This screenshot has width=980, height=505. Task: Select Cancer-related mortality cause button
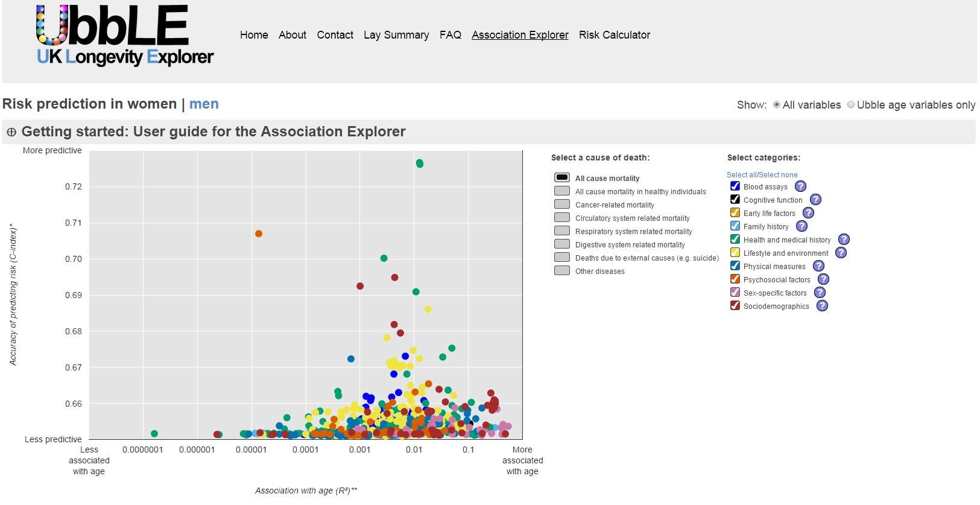tap(562, 205)
